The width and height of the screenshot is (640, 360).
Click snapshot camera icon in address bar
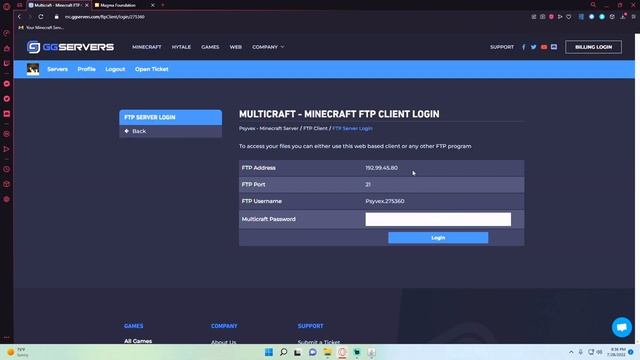click(542, 17)
